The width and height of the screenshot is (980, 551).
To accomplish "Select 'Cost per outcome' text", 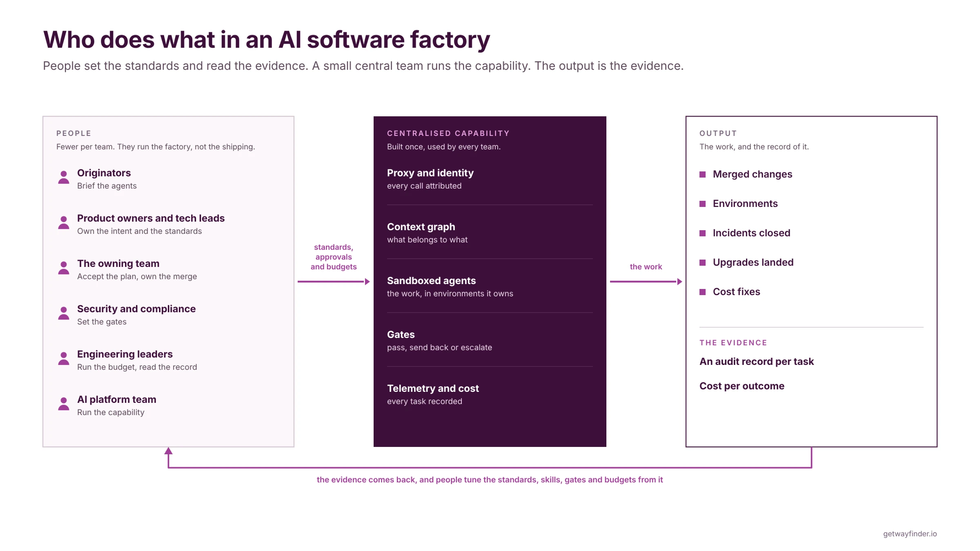I will [742, 387].
